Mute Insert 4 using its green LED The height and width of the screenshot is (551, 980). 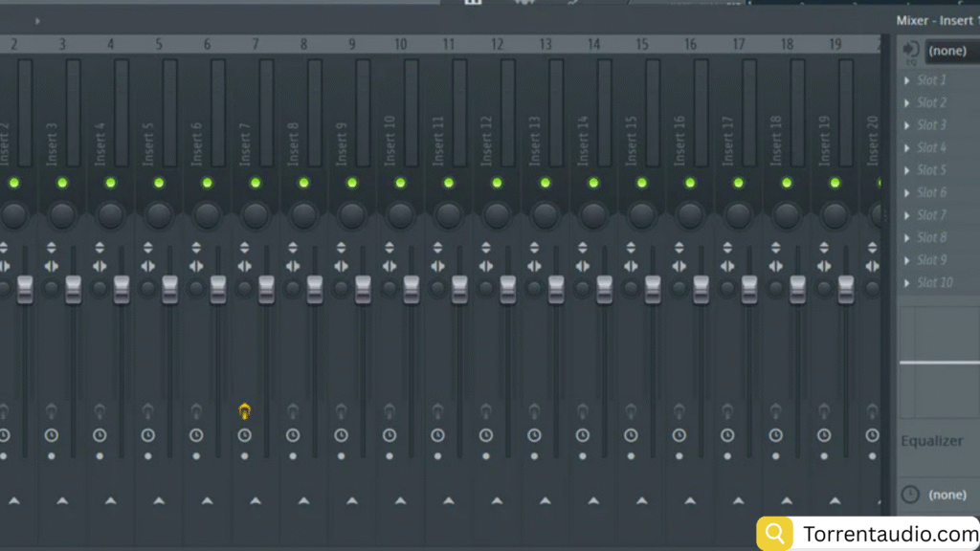(110, 183)
